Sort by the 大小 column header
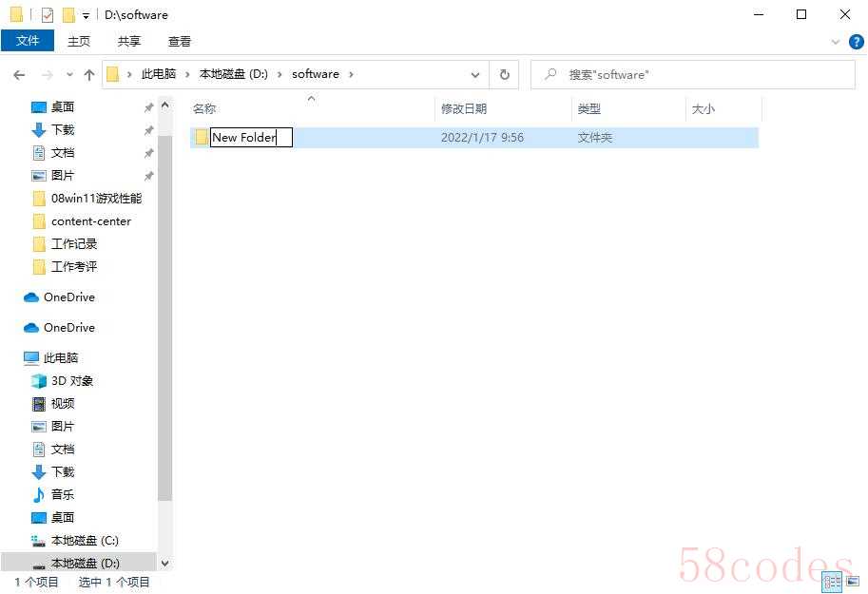The width and height of the screenshot is (868, 594). (724, 109)
